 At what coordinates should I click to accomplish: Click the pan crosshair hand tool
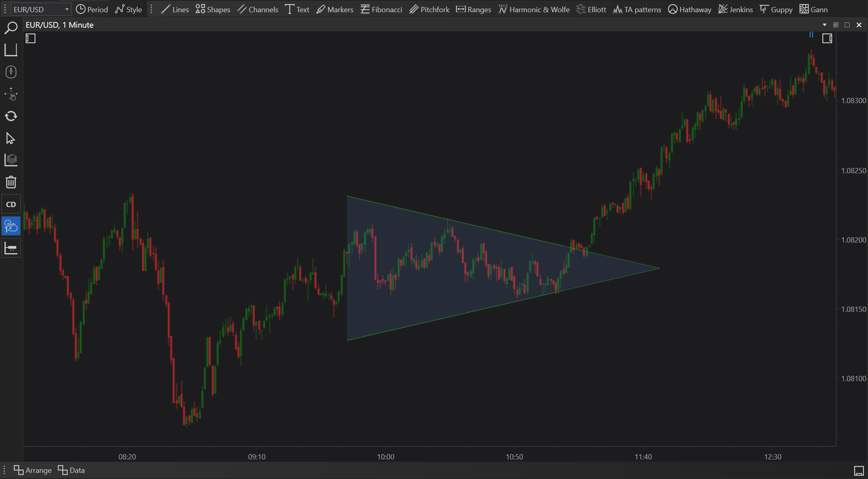11,94
